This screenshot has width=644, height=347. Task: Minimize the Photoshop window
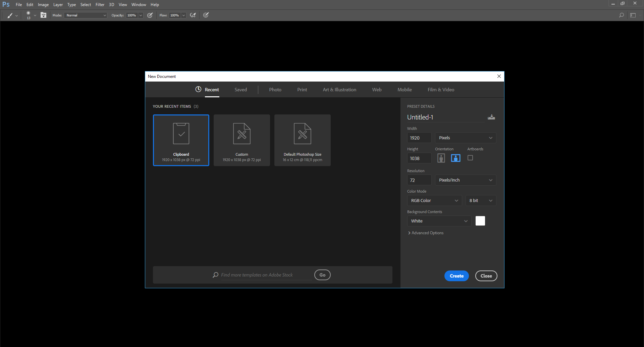pos(613,3)
